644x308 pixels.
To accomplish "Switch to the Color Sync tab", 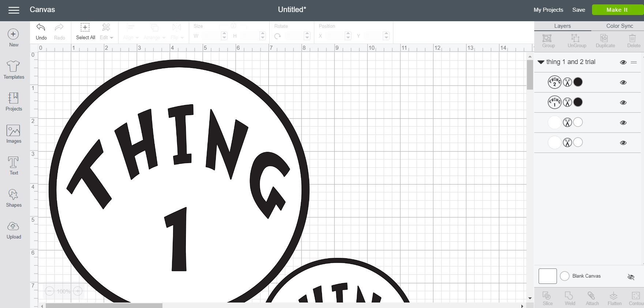I will pos(619,26).
